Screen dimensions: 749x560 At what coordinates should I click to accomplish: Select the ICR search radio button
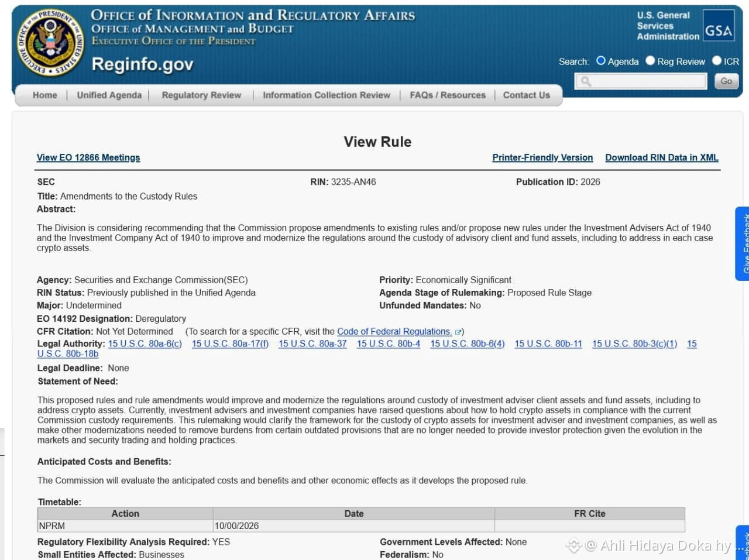[x=717, y=61]
